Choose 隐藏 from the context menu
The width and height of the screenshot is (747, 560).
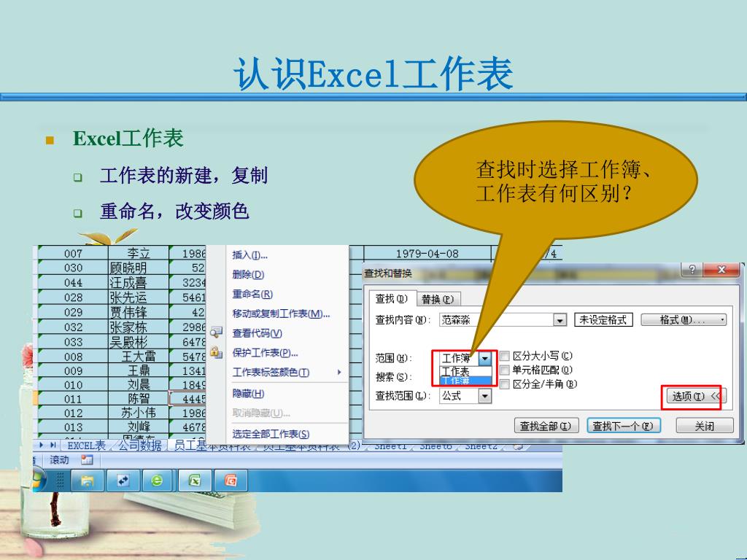[x=248, y=393]
